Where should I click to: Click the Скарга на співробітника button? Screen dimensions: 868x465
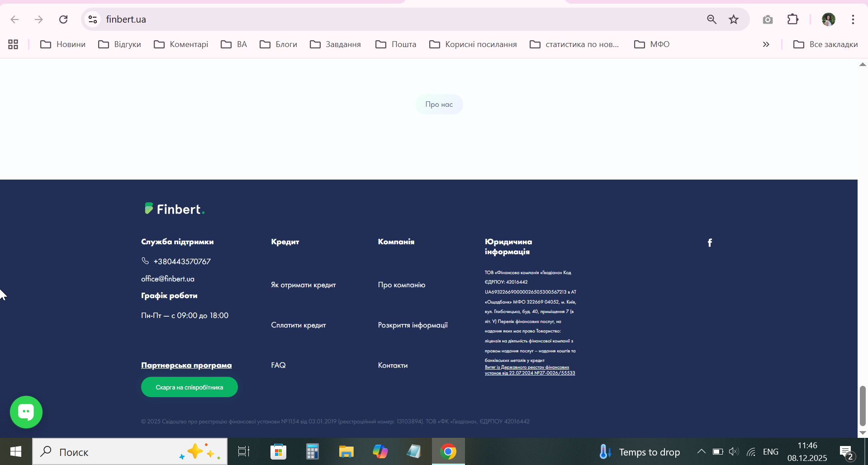pos(190,387)
